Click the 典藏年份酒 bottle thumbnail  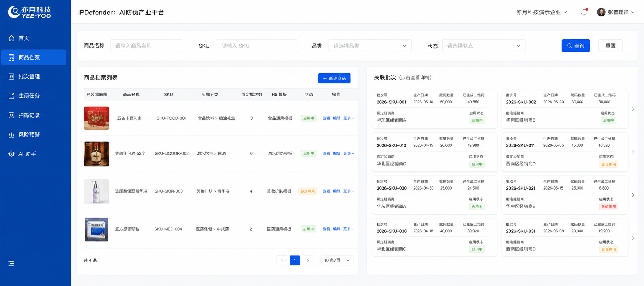[x=96, y=154]
